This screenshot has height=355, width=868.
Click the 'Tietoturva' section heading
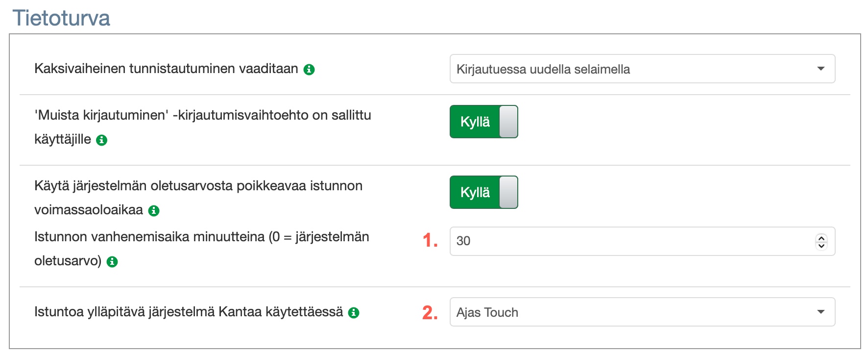pos(61,18)
